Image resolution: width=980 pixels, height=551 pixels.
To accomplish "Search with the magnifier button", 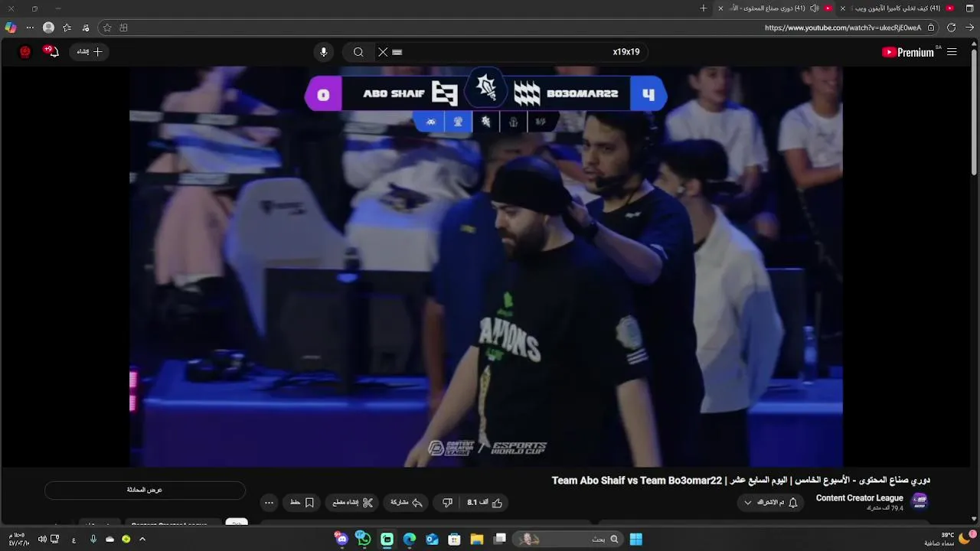I will click(x=358, y=52).
